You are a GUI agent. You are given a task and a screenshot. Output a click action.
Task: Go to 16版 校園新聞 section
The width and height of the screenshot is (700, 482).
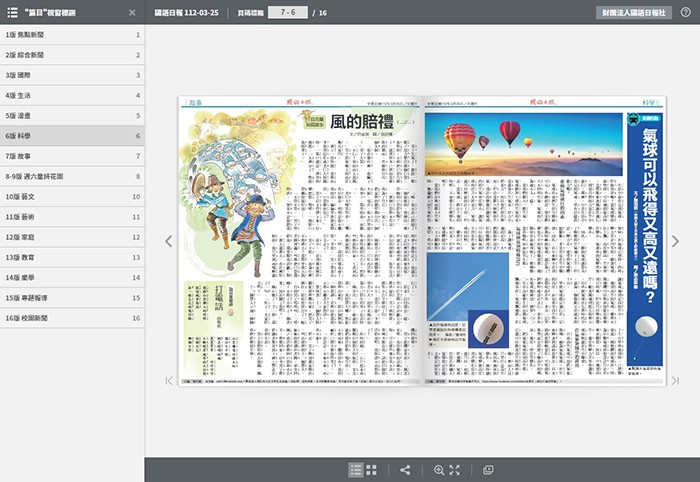(x=72, y=318)
